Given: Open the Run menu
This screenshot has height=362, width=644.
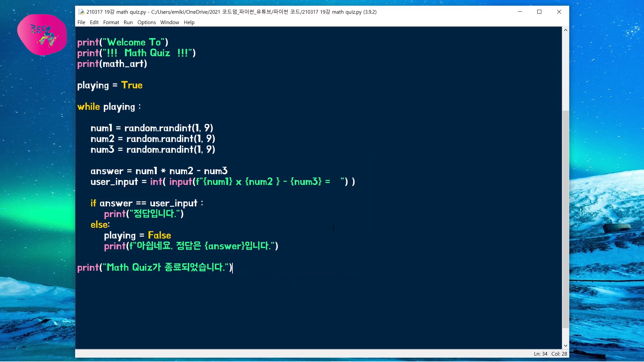Looking at the screenshot, I should 128,22.
